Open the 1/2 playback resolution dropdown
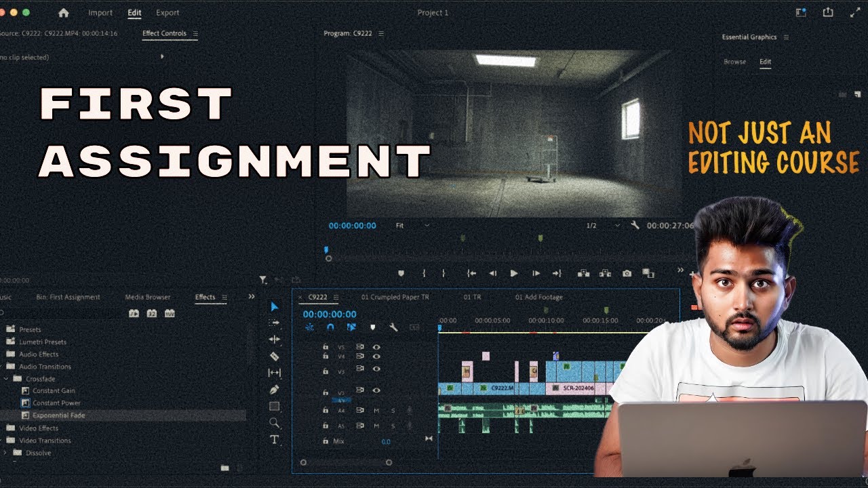This screenshot has height=488, width=868. (604, 225)
